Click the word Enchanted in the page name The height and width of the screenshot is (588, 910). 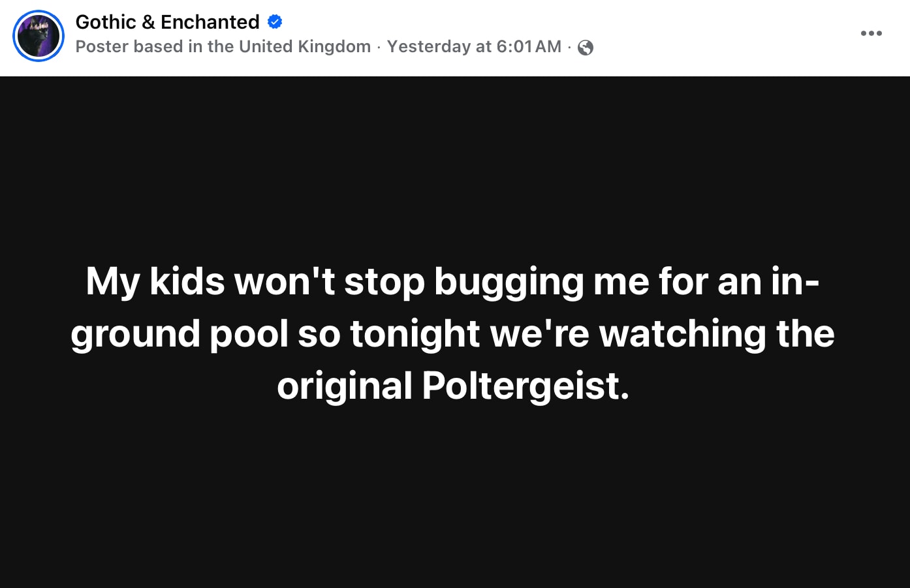point(210,22)
